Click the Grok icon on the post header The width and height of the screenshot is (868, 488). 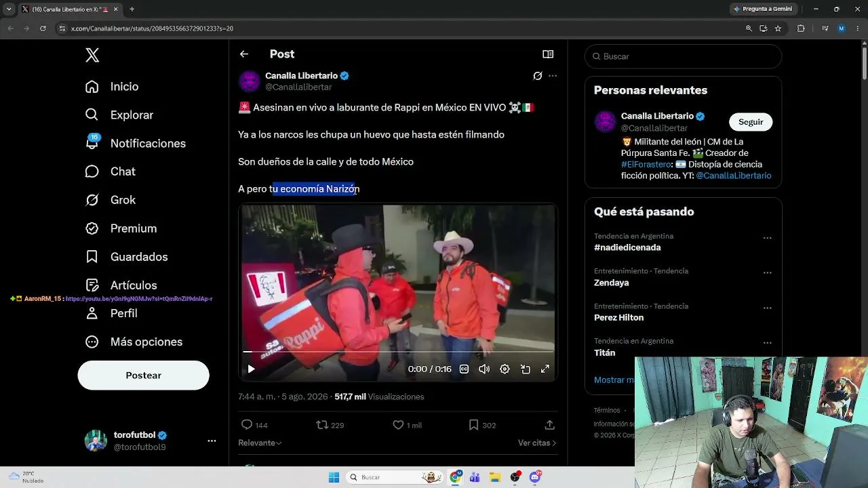pyautogui.click(x=538, y=76)
